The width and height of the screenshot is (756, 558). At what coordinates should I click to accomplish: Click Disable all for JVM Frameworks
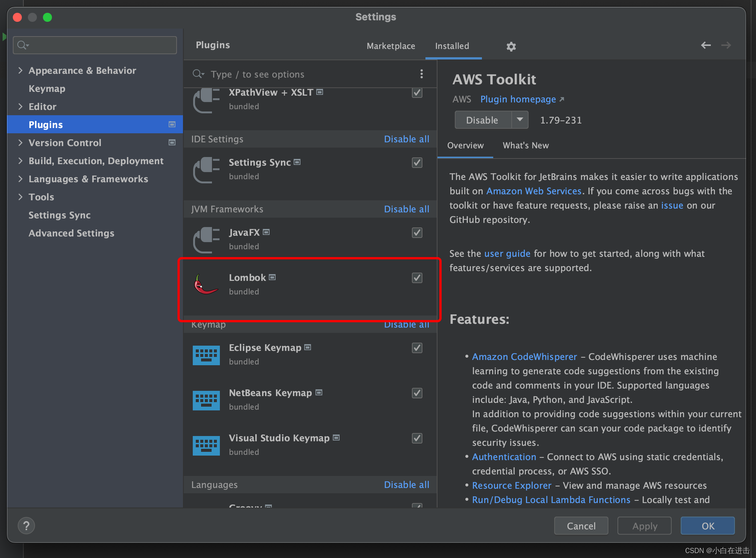click(407, 209)
